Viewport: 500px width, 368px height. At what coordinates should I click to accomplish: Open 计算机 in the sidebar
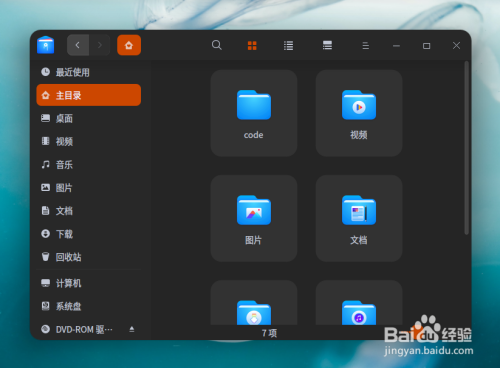[x=89, y=283]
